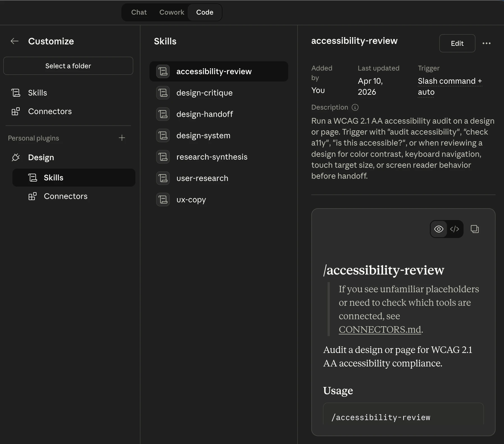
Task: Open more options via the ellipsis icon
Action: 487,43
